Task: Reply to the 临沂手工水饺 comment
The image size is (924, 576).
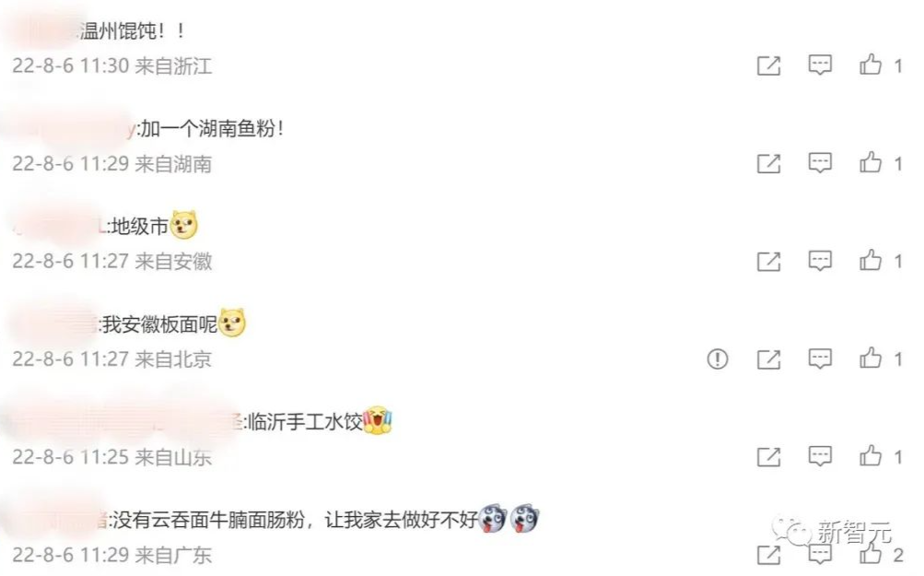Action: point(820,456)
